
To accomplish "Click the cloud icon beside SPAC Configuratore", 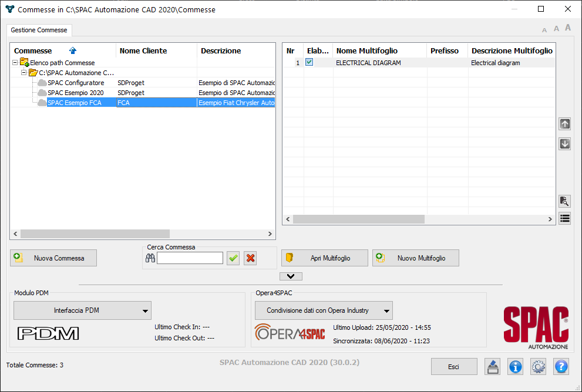I will [42, 83].
